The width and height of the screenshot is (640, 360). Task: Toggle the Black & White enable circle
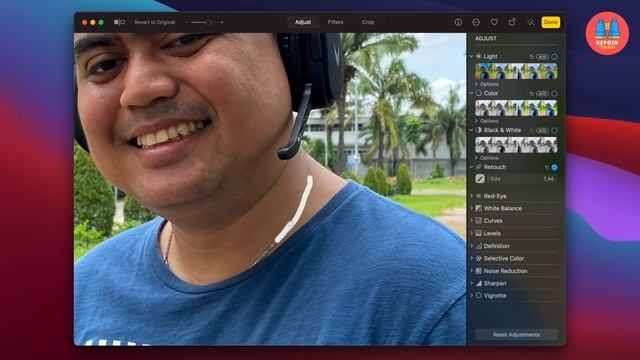coord(554,130)
